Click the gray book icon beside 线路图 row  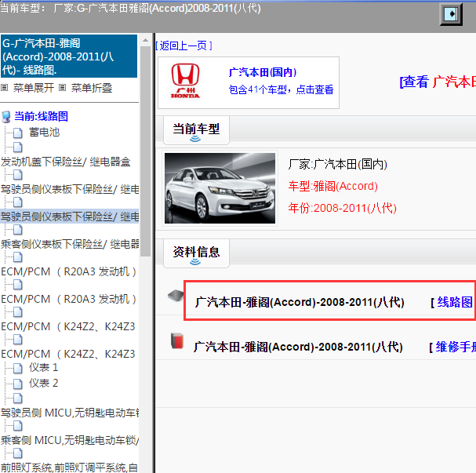pyautogui.click(x=176, y=296)
